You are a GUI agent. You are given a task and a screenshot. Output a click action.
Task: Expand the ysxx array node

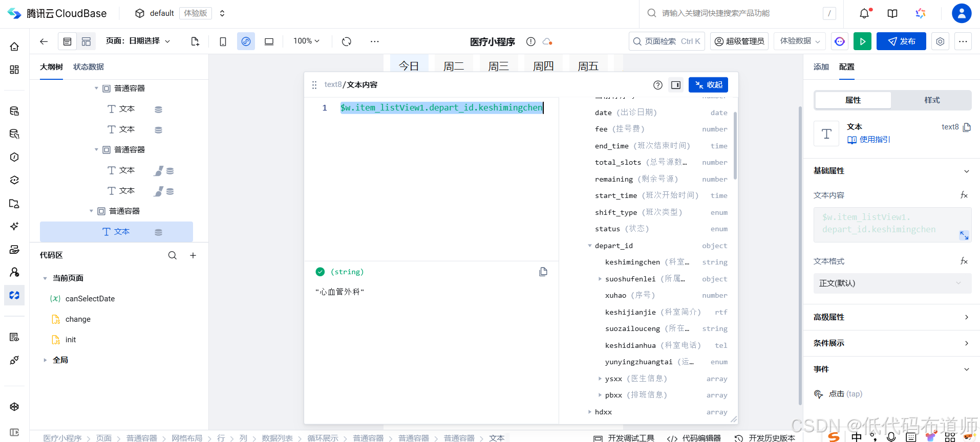coord(600,379)
